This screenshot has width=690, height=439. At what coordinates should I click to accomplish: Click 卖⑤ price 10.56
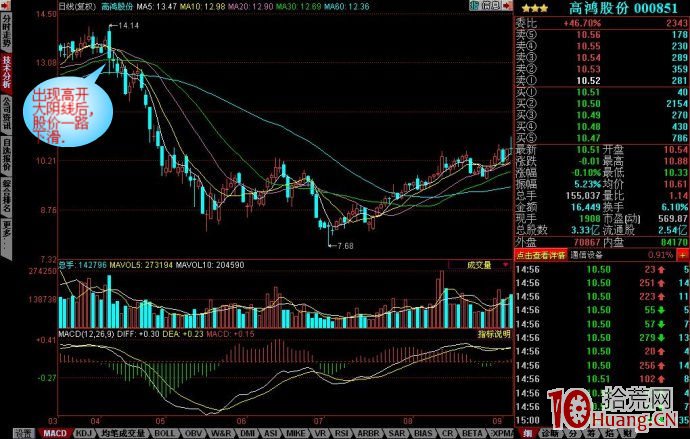(x=588, y=35)
